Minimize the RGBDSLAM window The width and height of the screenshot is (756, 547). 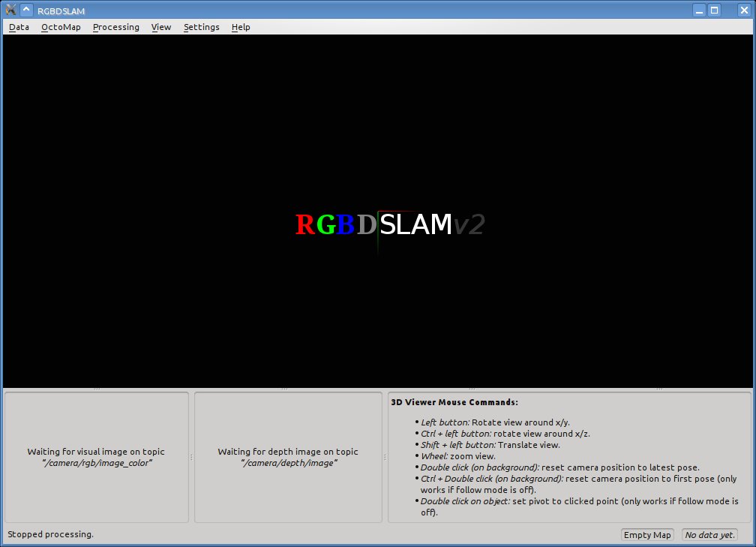[699, 11]
